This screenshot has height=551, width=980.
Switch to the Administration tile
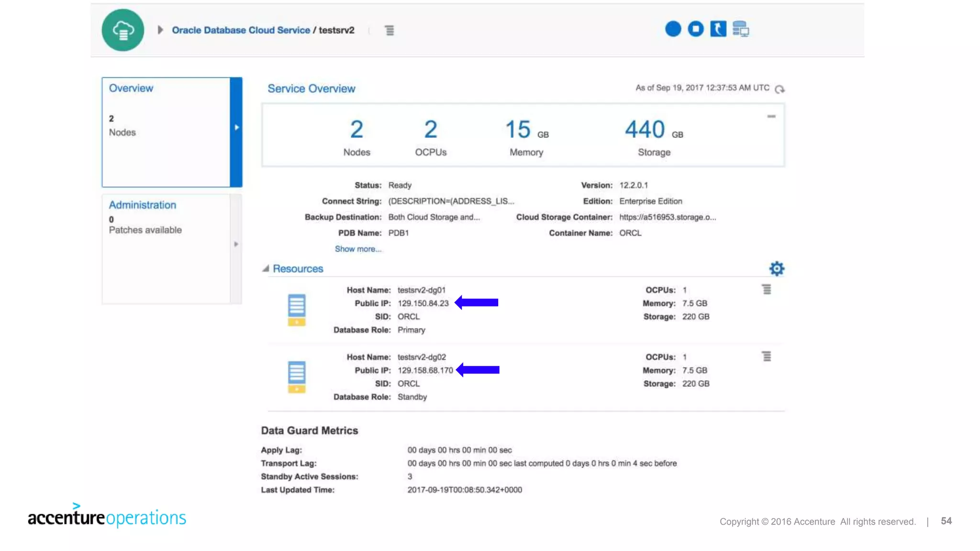point(166,218)
